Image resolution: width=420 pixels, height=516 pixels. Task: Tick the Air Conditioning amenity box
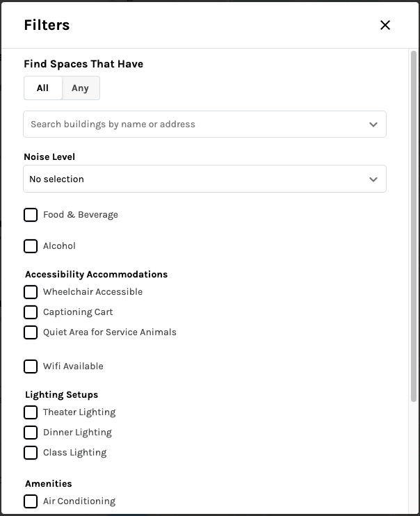[31, 501]
